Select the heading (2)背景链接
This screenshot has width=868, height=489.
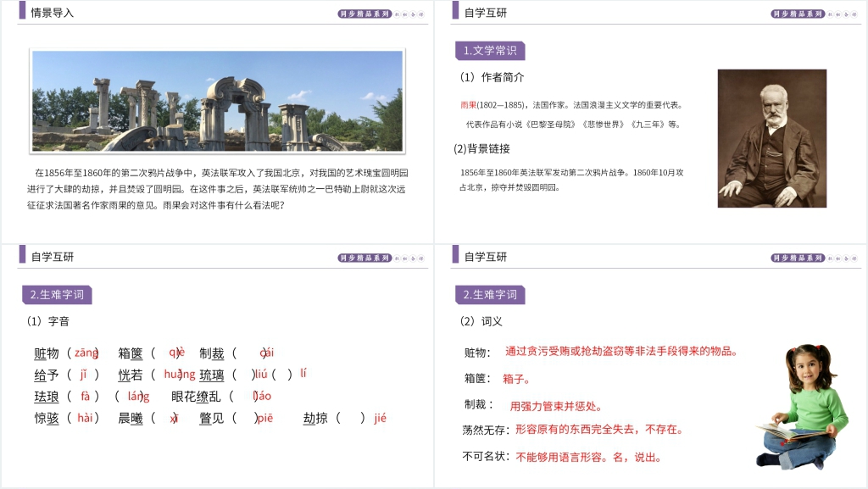[481, 149]
